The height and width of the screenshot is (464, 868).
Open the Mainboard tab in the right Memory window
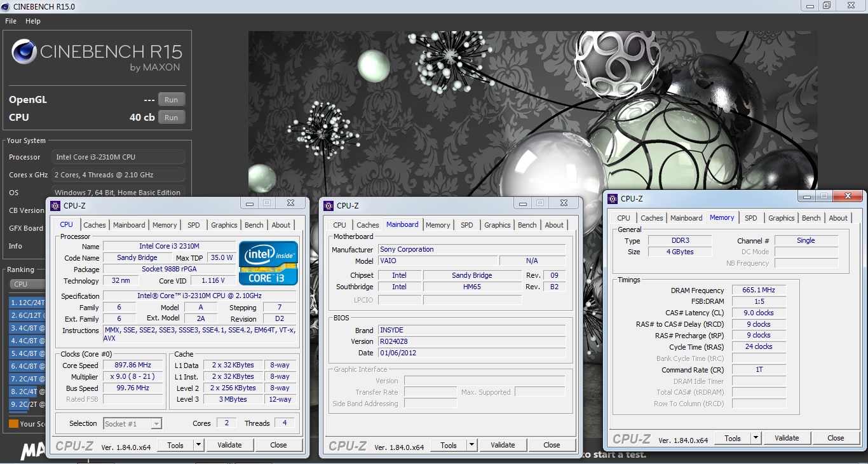click(686, 218)
